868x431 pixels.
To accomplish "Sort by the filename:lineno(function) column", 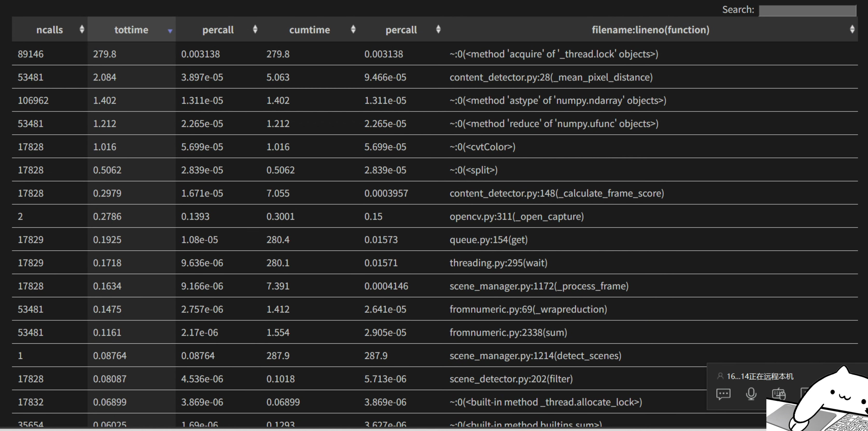I will pos(651,30).
